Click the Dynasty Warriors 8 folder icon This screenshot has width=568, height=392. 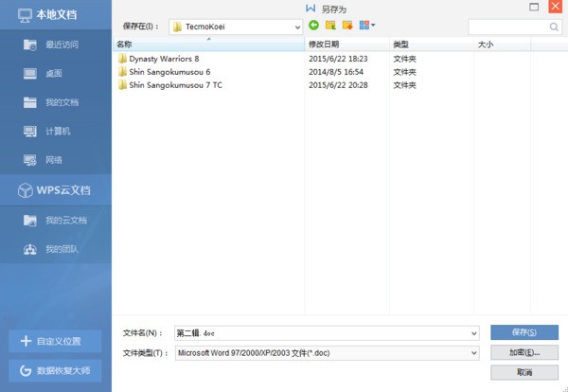pyautogui.click(x=122, y=59)
